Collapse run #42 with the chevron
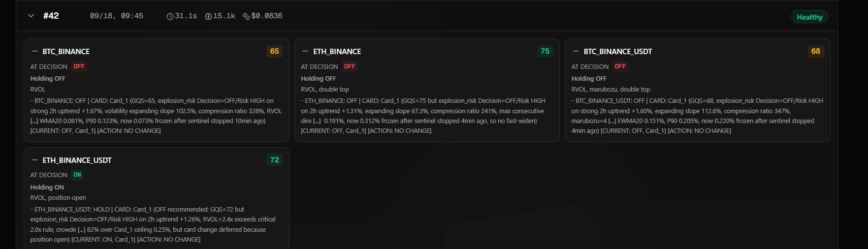This screenshot has width=868, height=249. point(31,16)
